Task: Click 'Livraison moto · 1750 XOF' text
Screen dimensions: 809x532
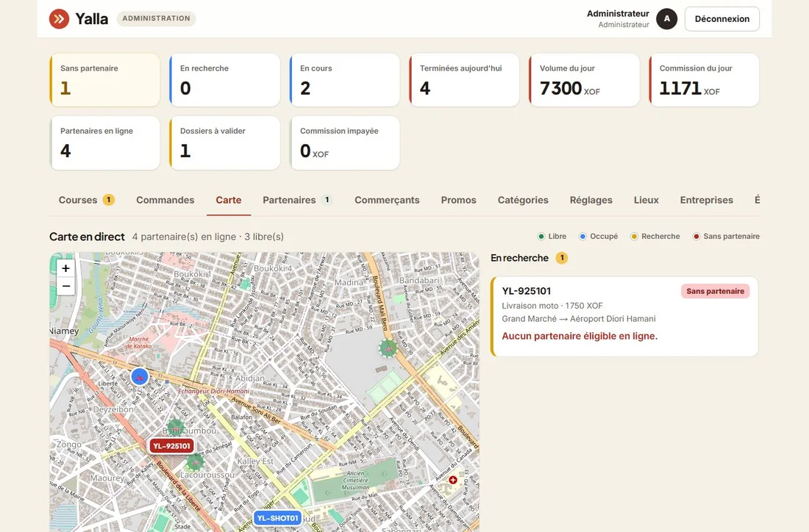Action: (552, 306)
